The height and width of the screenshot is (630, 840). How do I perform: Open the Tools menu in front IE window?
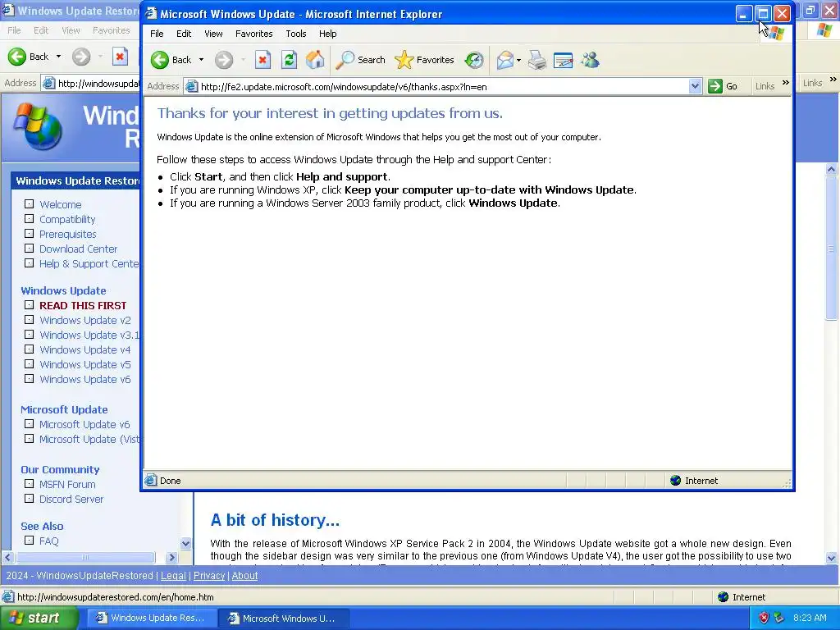[x=295, y=34]
